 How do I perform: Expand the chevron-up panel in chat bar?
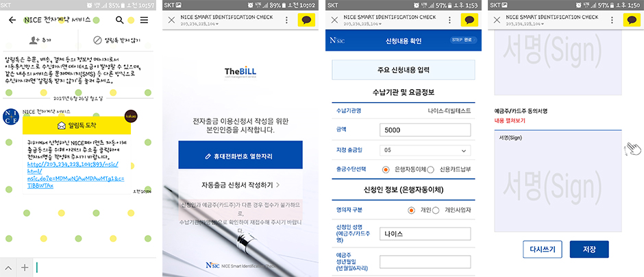tap(8, 268)
